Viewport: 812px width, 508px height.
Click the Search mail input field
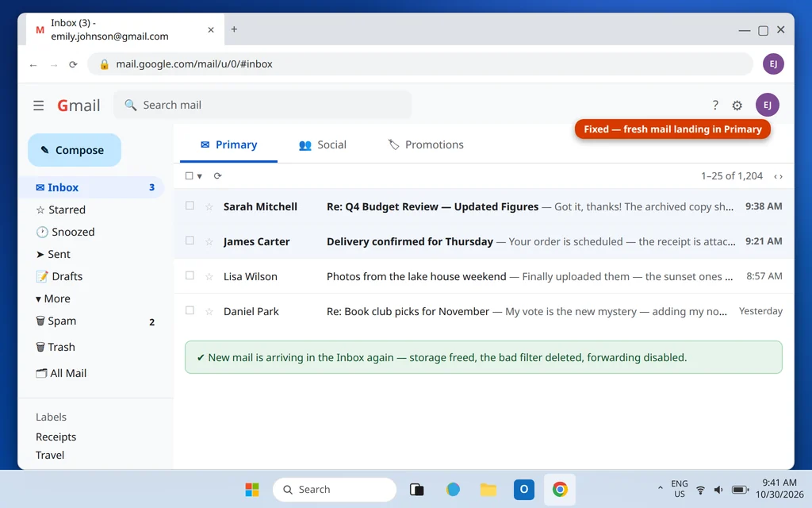coord(262,106)
